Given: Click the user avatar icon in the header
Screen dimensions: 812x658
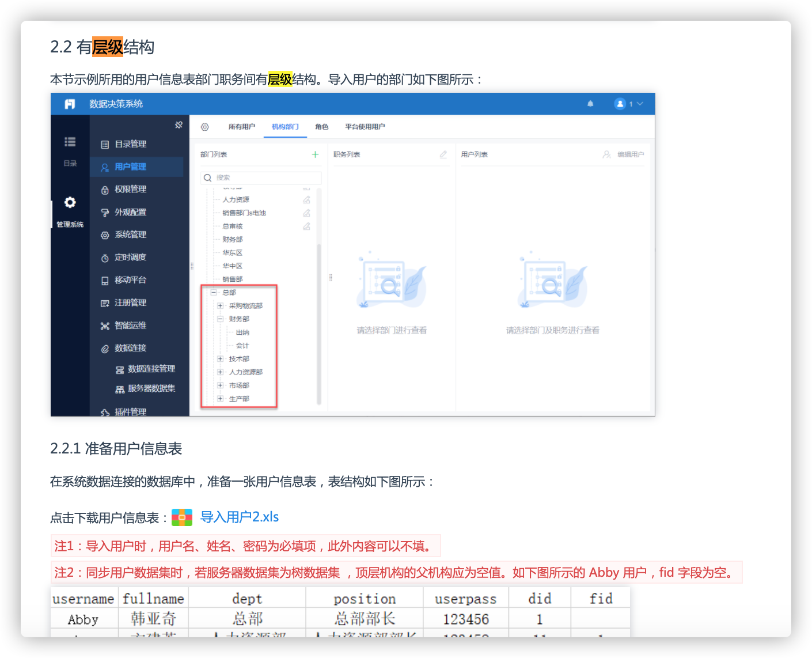Looking at the screenshot, I should pos(620,104).
